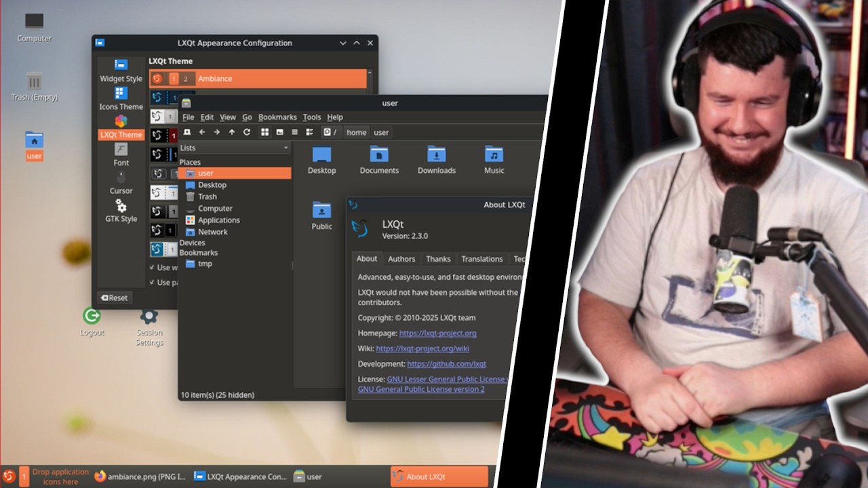Go forward in the file manager toolbar
The width and height of the screenshot is (868, 488).
217,132
